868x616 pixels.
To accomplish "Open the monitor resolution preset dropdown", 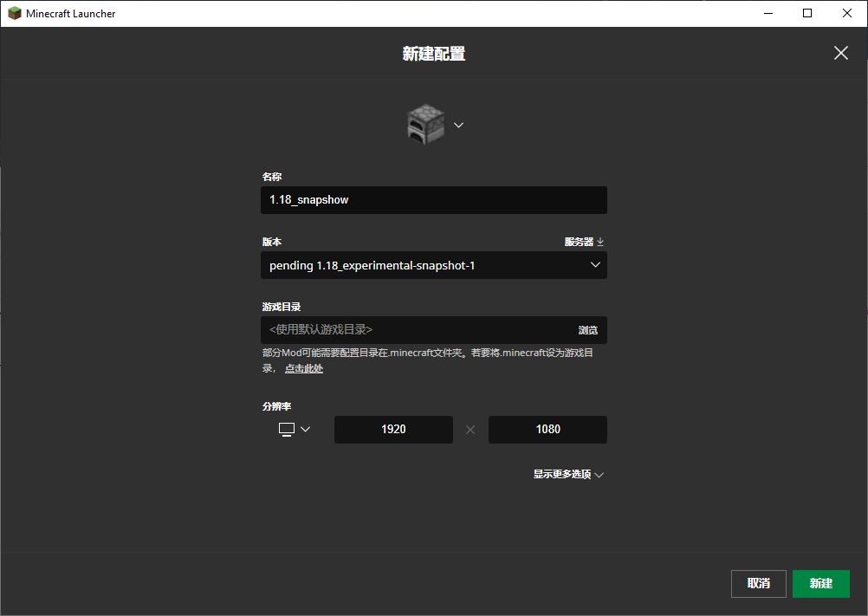I will tap(294, 430).
